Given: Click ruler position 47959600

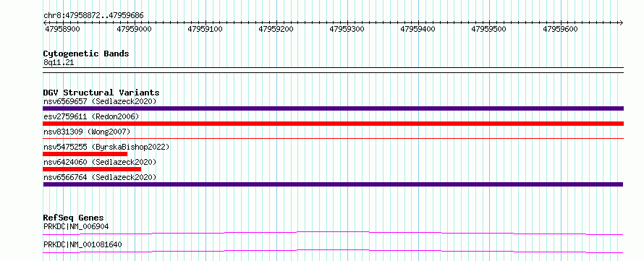Looking at the screenshot, I should pyautogui.click(x=560, y=29).
